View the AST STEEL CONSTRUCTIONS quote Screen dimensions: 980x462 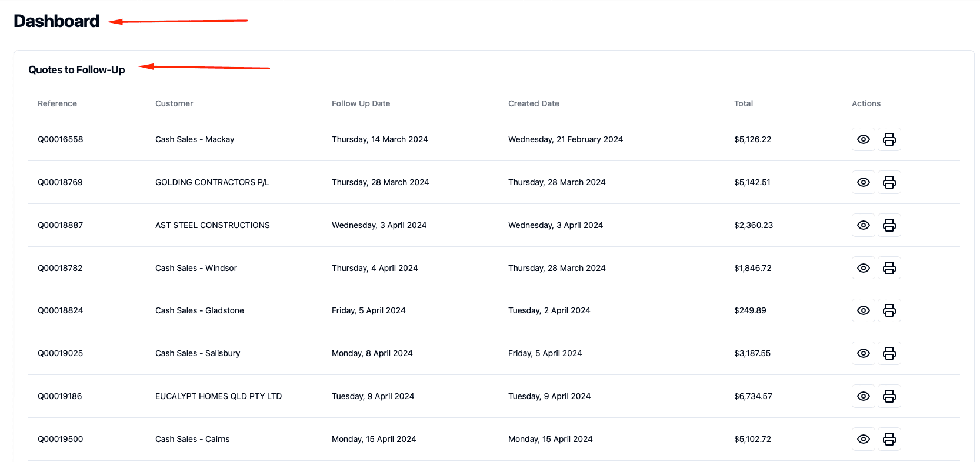coord(863,225)
